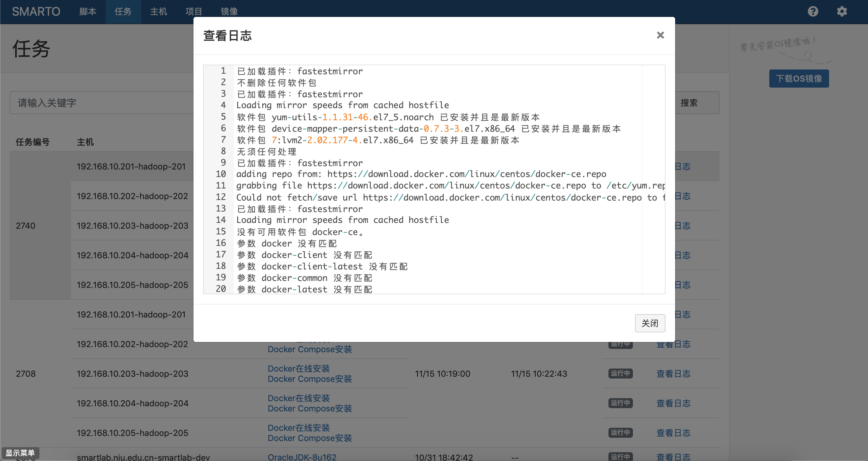Click log line 12 'Could not fetch/save url'

click(x=450, y=197)
